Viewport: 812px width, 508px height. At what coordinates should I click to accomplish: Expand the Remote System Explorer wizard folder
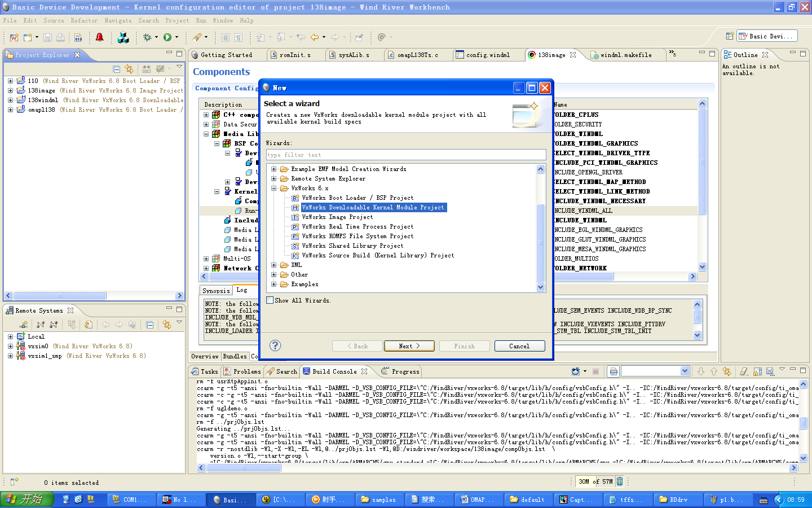pos(274,179)
